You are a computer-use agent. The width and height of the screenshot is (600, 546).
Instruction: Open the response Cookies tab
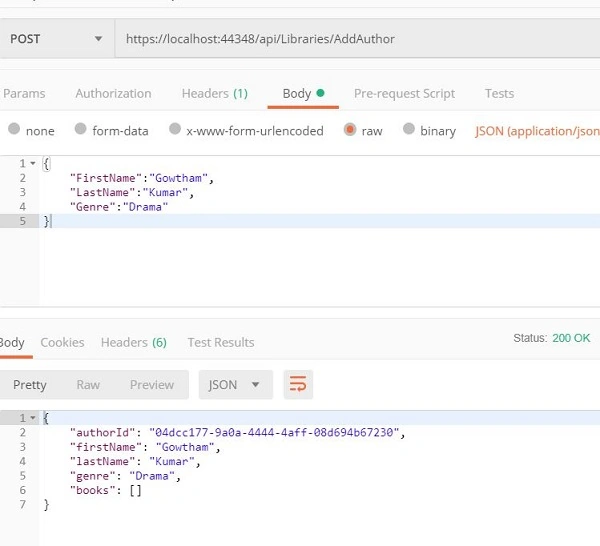[x=62, y=342]
